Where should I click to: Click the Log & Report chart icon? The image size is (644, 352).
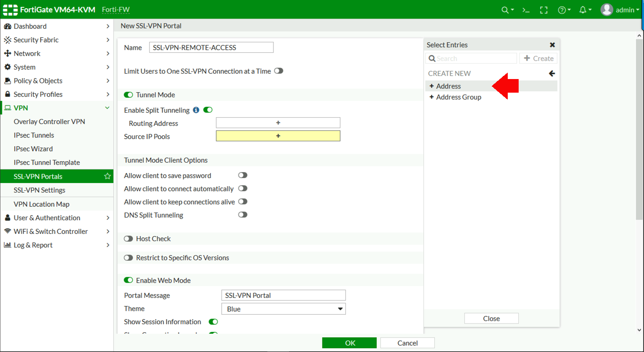tap(7, 245)
